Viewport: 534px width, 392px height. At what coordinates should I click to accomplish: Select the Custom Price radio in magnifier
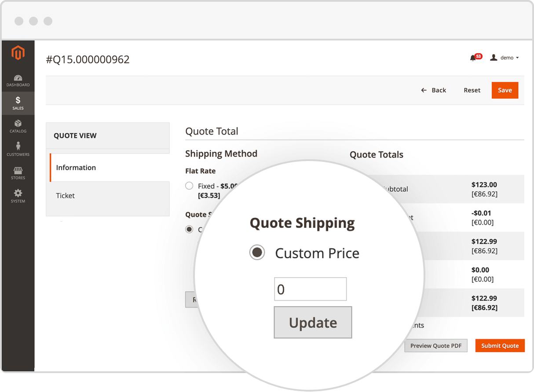(x=257, y=253)
